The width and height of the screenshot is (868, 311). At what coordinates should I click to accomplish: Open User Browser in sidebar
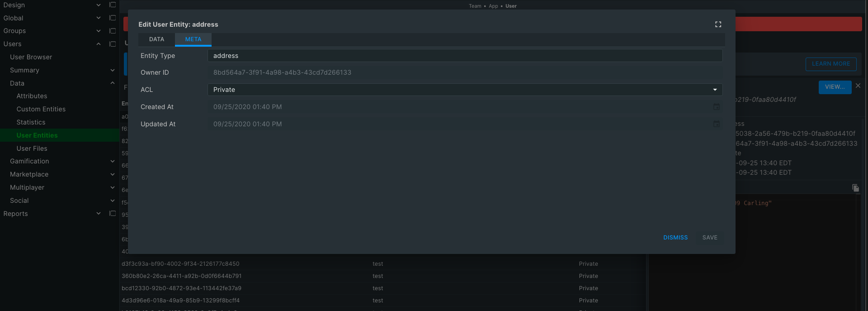pyautogui.click(x=31, y=57)
